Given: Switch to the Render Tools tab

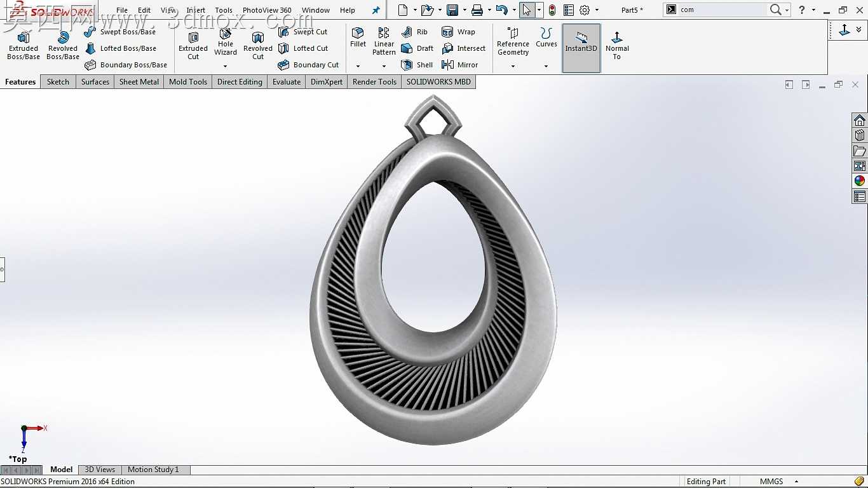Looking at the screenshot, I should 374,82.
